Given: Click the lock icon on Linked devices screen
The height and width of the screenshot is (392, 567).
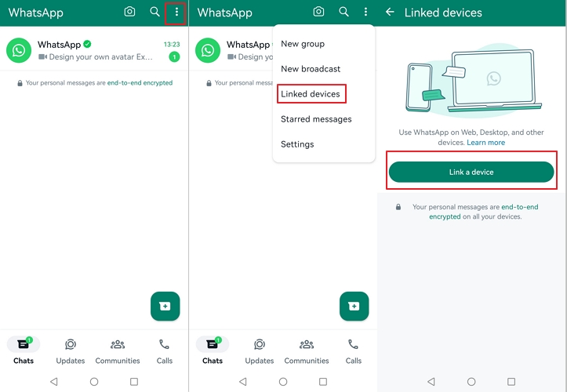Looking at the screenshot, I should coord(398,207).
